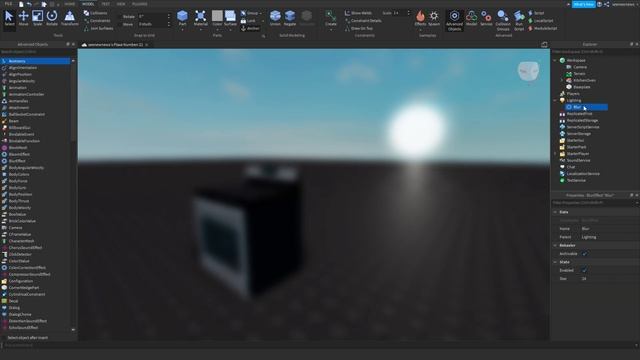Uncheck the Archivable property checkbox
640x360 pixels.
[584, 254]
